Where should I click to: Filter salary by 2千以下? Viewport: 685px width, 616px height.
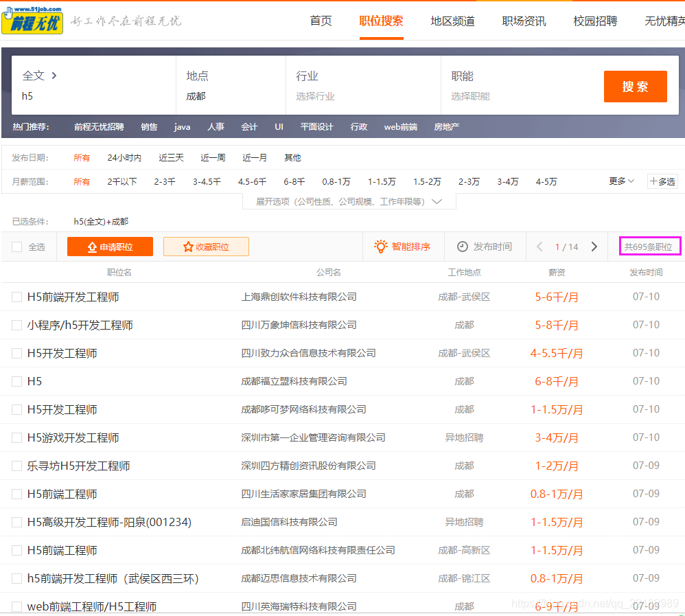122,181
